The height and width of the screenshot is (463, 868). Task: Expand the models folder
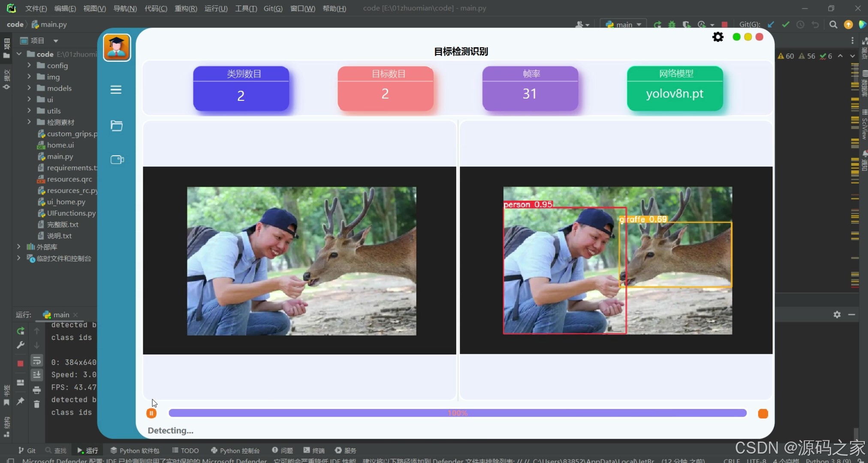pos(29,88)
